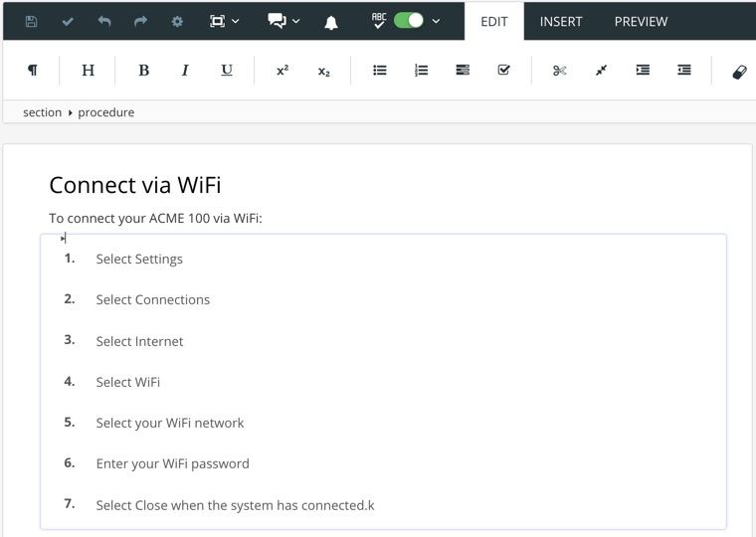Click the step 'Select your WiFi network'
The height and width of the screenshot is (537, 756).
pos(170,423)
